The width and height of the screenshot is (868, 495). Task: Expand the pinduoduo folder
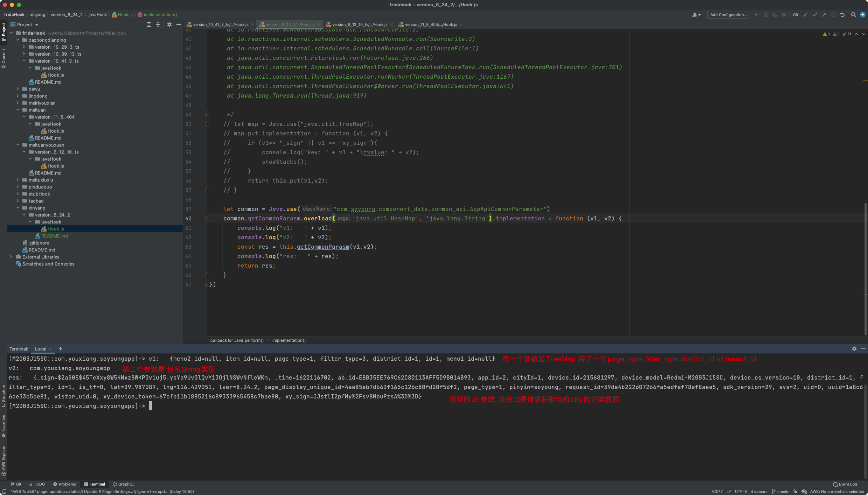point(18,187)
